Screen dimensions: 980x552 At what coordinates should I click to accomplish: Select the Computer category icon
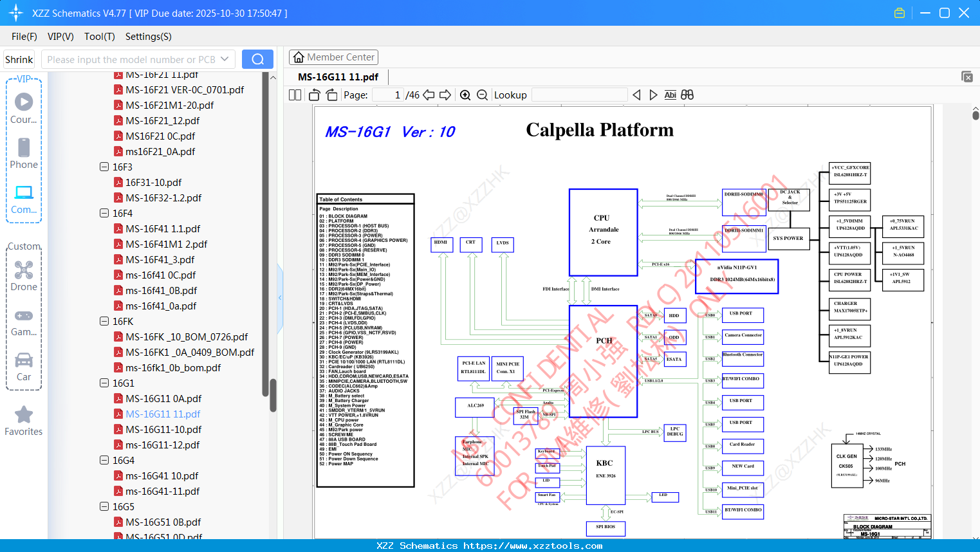click(x=24, y=199)
